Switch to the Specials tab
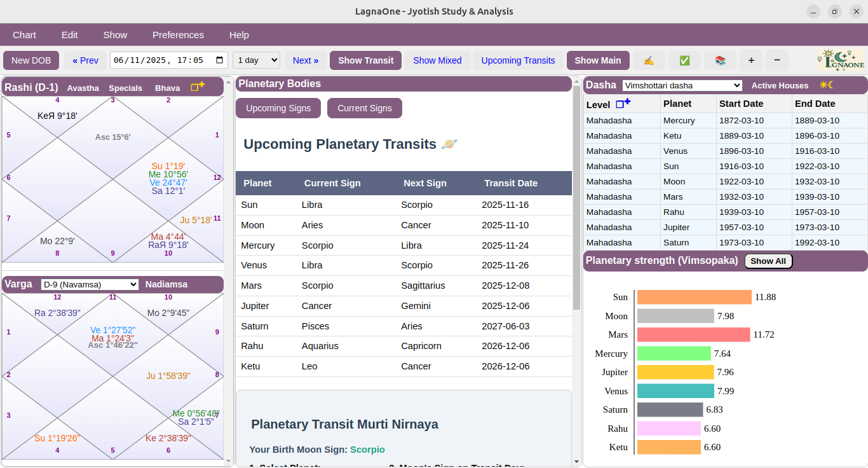868x468 pixels. click(125, 88)
